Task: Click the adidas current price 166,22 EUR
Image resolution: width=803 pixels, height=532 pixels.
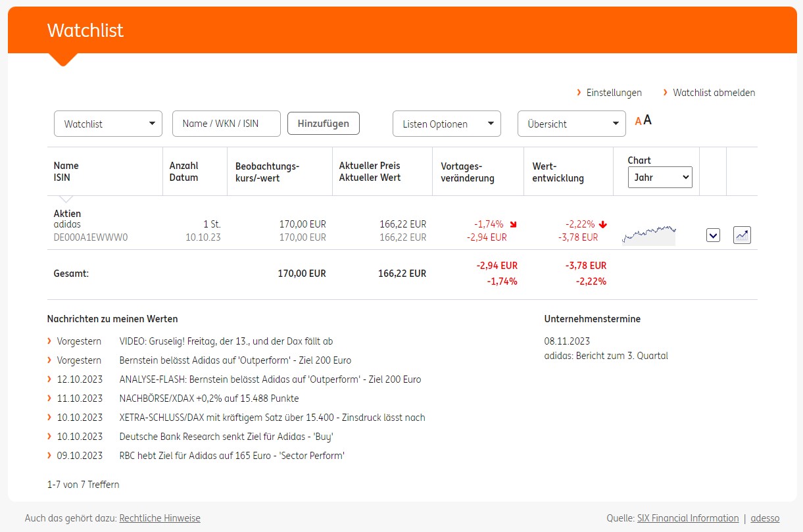Action: tap(402, 224)
